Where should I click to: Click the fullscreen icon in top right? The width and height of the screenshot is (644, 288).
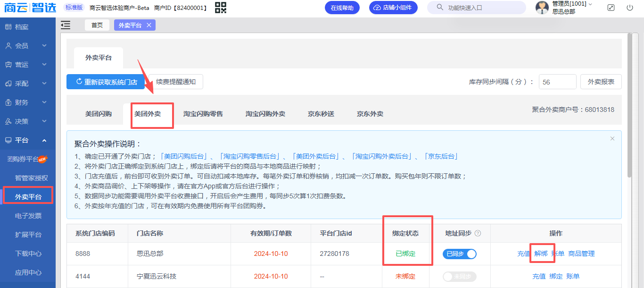point(611,8)
